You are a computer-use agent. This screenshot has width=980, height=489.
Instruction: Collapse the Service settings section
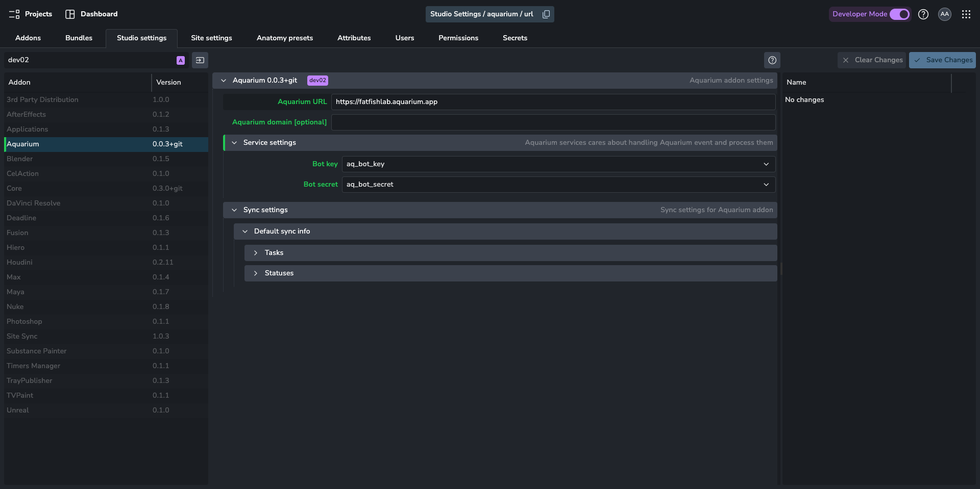pos(234,143)
